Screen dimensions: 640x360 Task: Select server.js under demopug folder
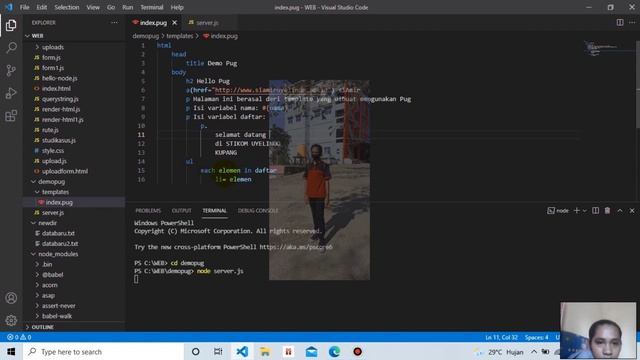[x=53, y=213]
